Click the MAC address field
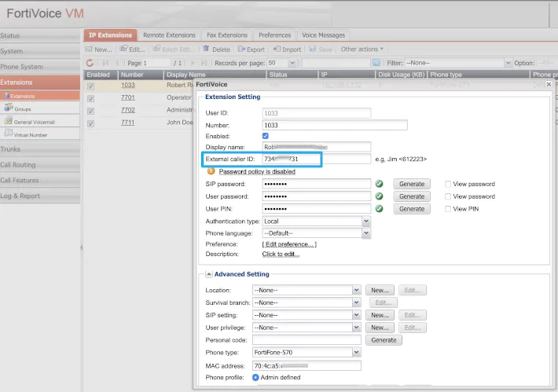Viewport: 558px width, 392px height. 307,365
